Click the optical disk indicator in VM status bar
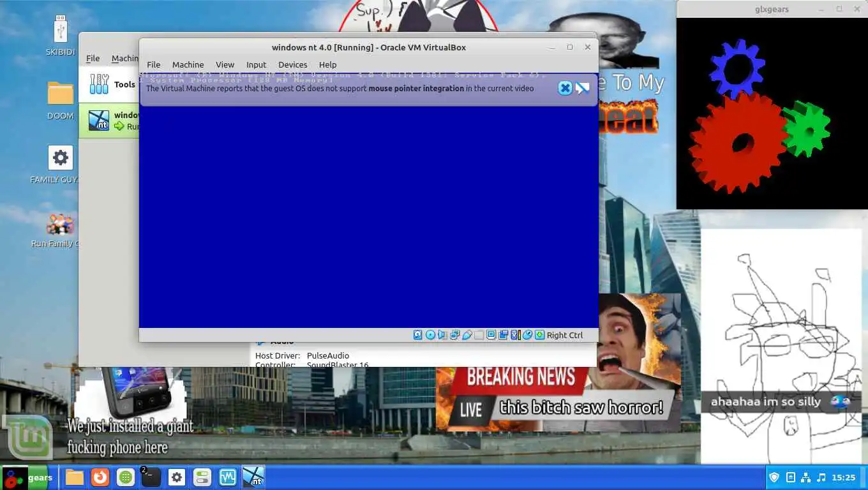This screenshot has height=490, width=868. pyautogui.click(x=430, y=335)
